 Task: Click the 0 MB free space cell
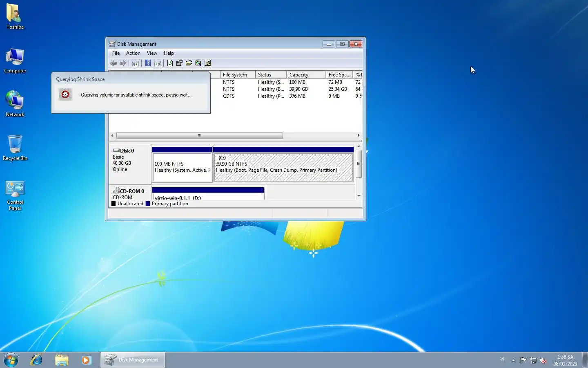coord(334,96)
